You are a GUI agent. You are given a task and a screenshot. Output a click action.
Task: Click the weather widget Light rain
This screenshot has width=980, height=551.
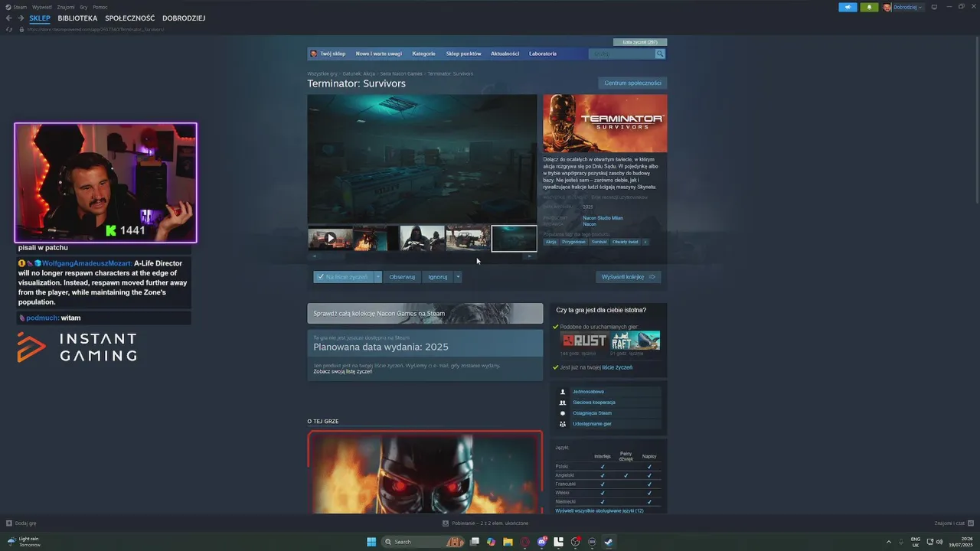click(24, 542)
